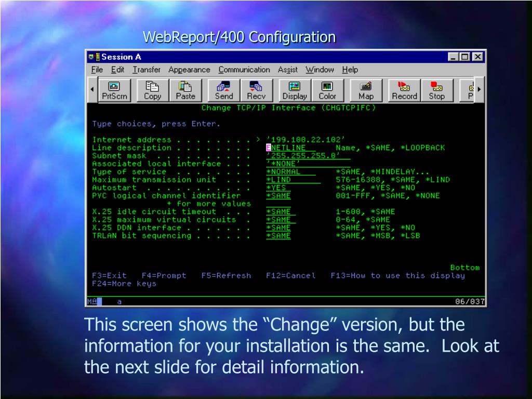Open the Window menu
This screenshot has width=532, height=399.
(x=320, y=70)
